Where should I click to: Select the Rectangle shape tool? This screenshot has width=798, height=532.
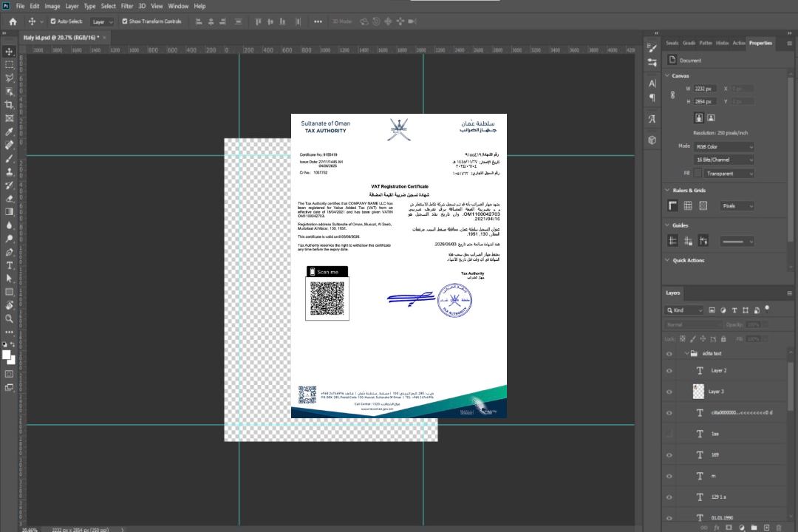pos(9,292)
